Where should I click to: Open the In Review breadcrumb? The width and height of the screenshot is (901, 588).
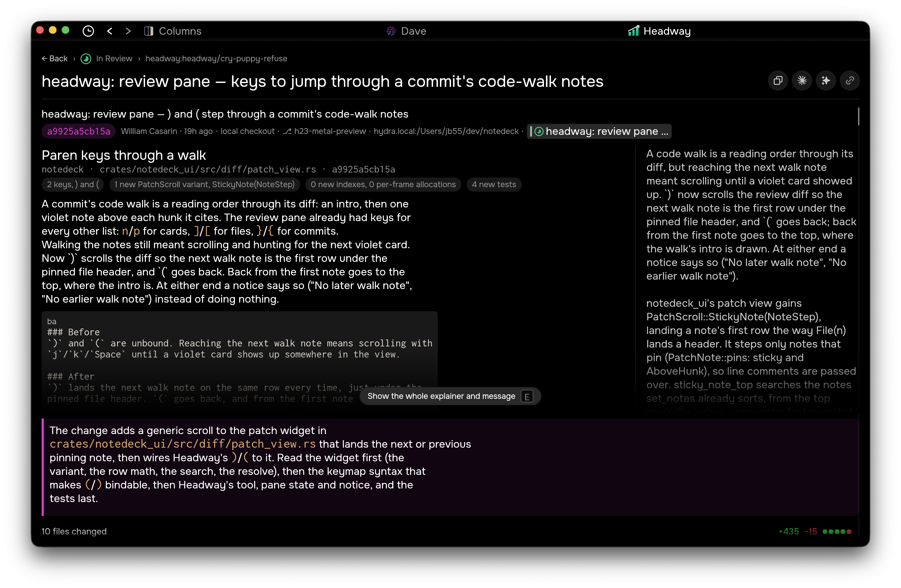[x=114, y=58]
